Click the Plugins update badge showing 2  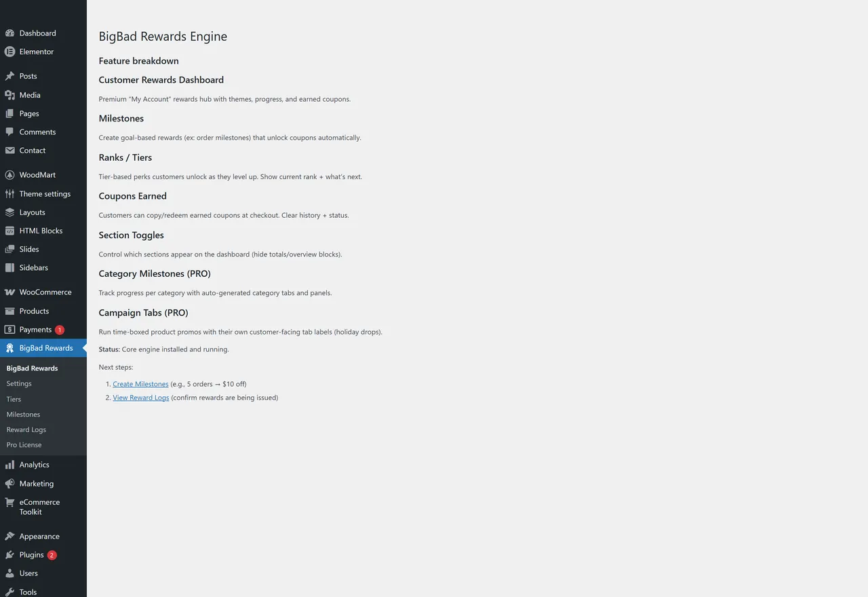click(52, 555)
